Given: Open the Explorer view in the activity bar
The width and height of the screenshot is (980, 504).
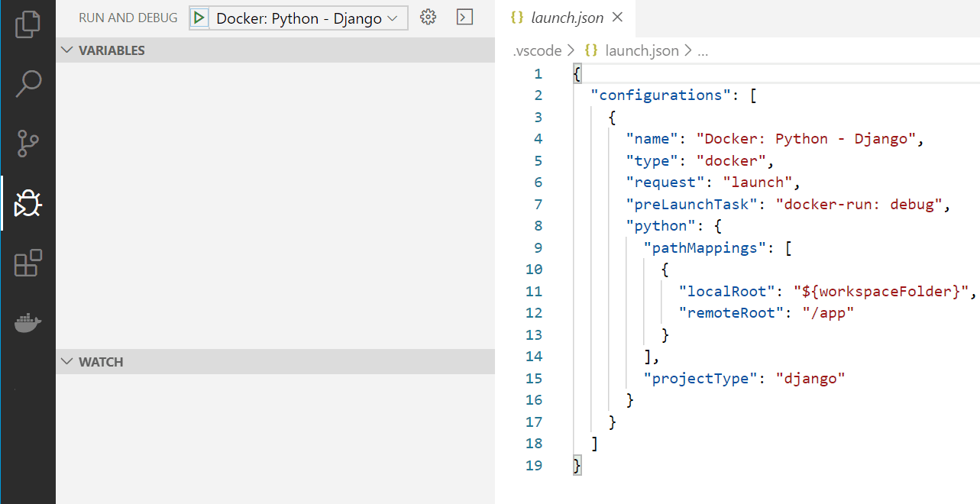Looking at the screenshot, I should pos(27,24).
